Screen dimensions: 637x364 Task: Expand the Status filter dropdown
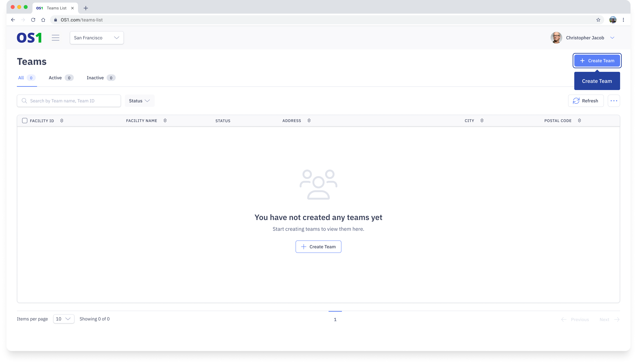139,101
